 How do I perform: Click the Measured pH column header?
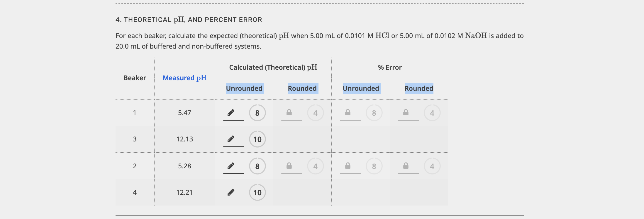point(184,78)
